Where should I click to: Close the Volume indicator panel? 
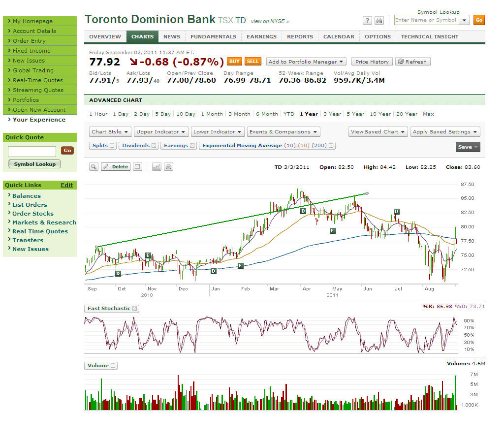click(x=113, y=366)
